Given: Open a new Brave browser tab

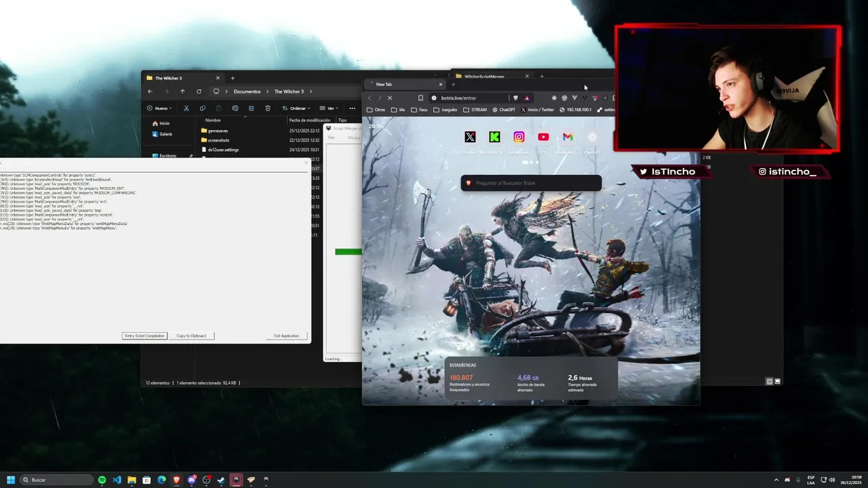Looking at the screenshot, I should (x=454, y=84).
